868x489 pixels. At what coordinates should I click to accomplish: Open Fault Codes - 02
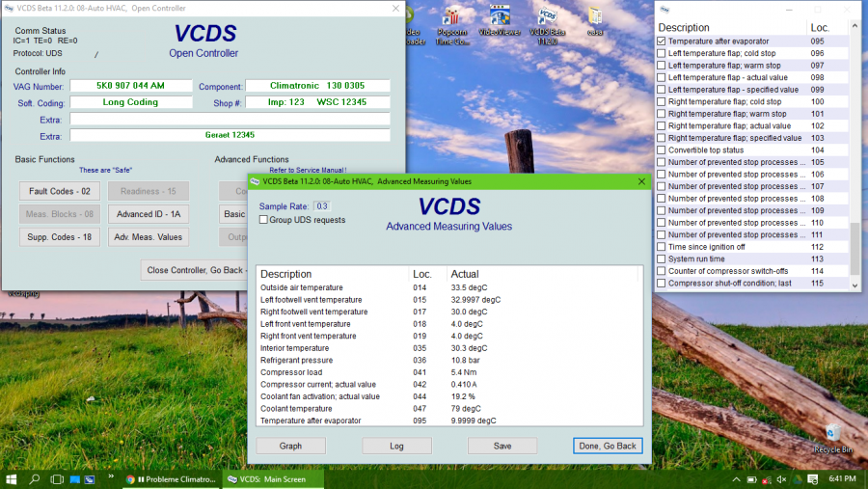tap(59, 191)
